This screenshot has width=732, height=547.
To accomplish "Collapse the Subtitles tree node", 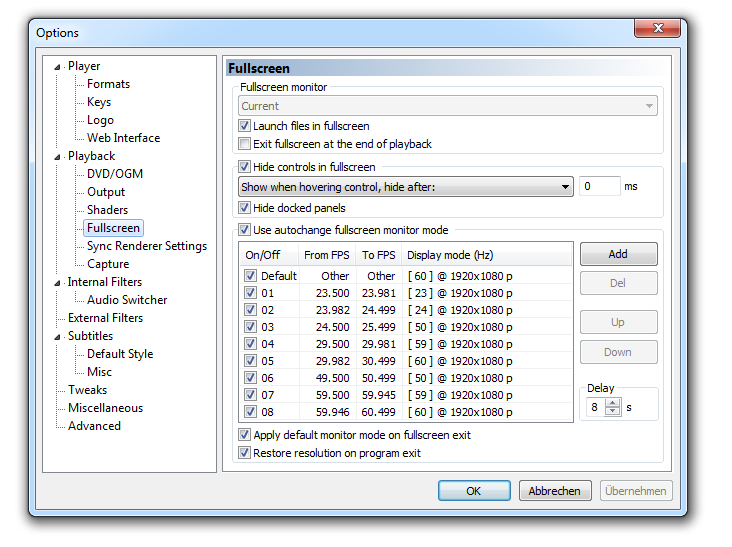I will click(57, 337).
